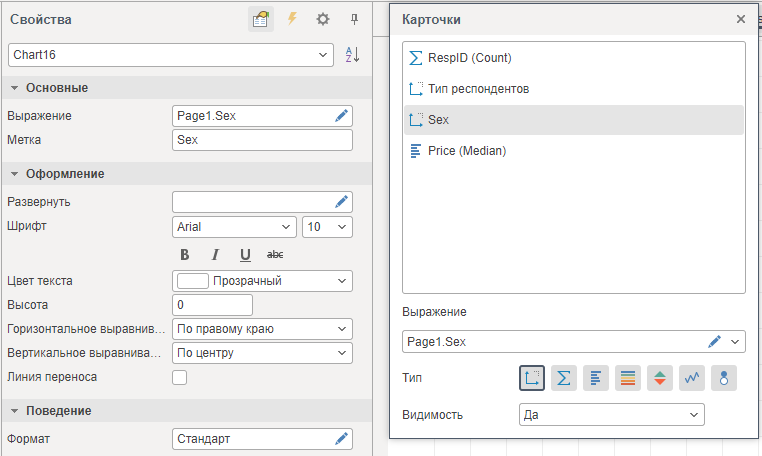Select the up-down indicator type icon
The image size is (762, 456).
point(660,378)
